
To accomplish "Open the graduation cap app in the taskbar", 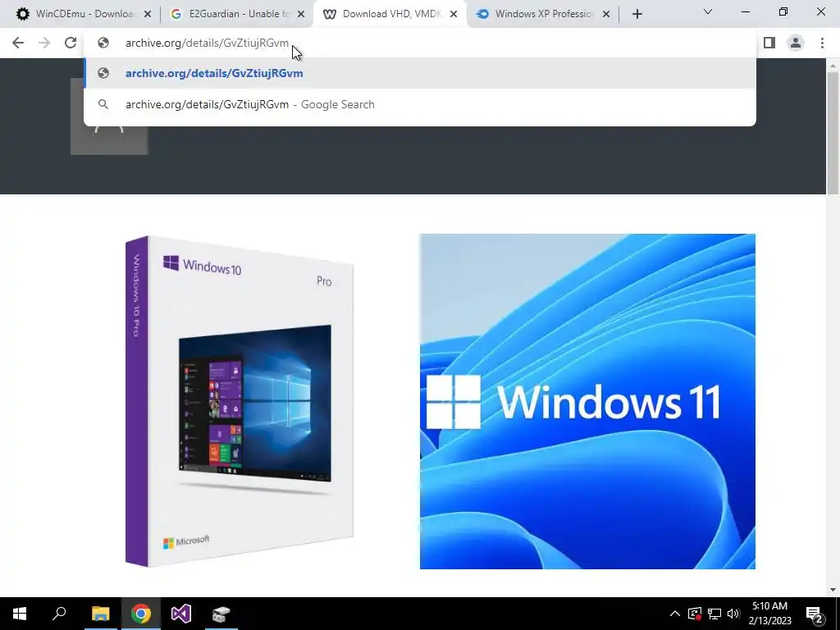I will [x=221, y=614].
